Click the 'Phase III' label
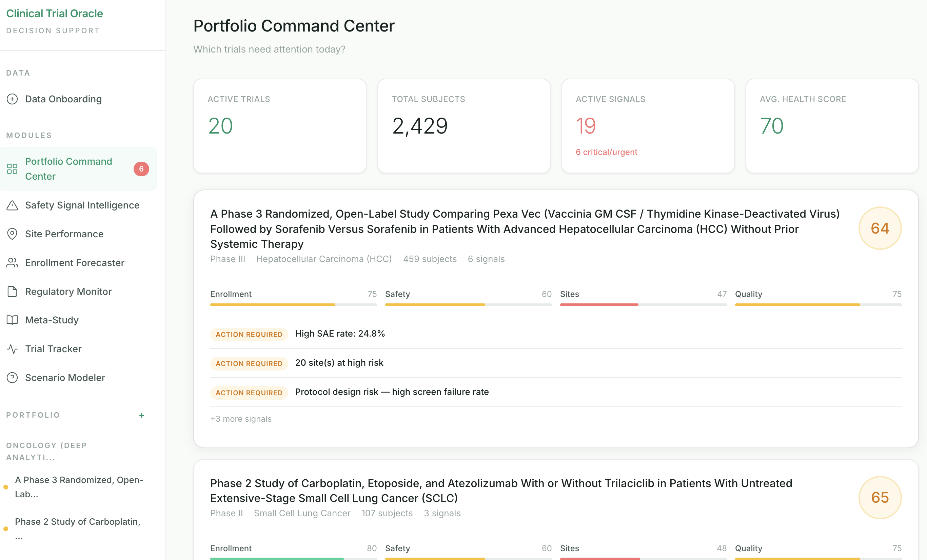The image size is (927, 560). point(228,259)
